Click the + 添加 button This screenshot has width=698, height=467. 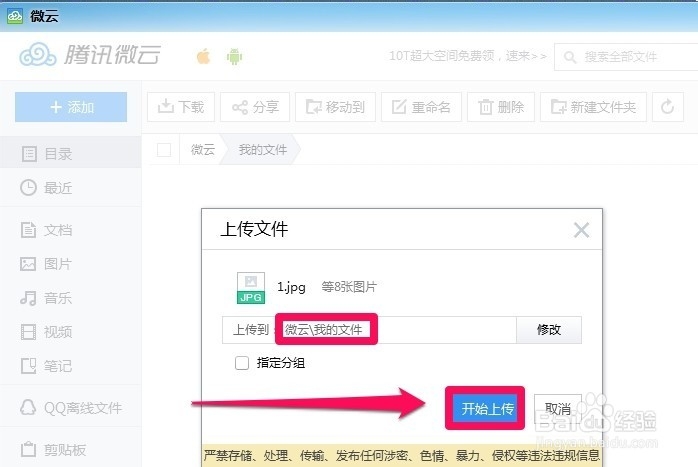pos(71,107)
